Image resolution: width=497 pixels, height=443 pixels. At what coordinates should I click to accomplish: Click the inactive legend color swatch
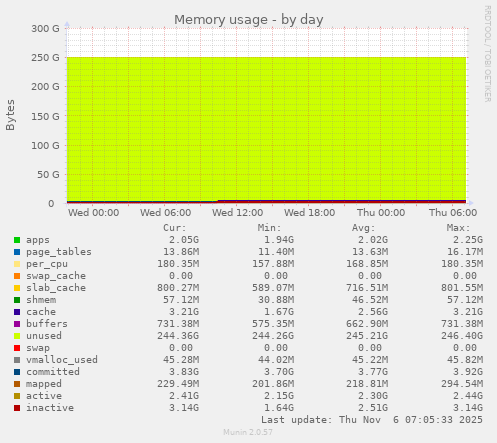coord(17,408)
